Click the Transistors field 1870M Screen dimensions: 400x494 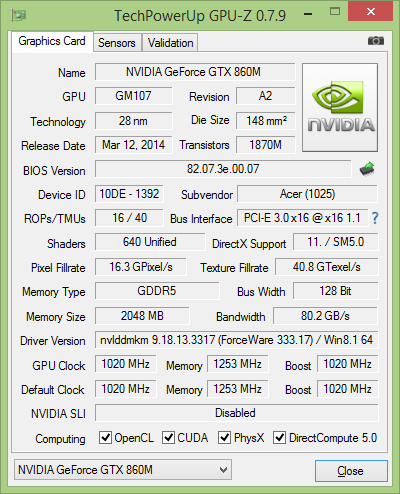[266, 145]
